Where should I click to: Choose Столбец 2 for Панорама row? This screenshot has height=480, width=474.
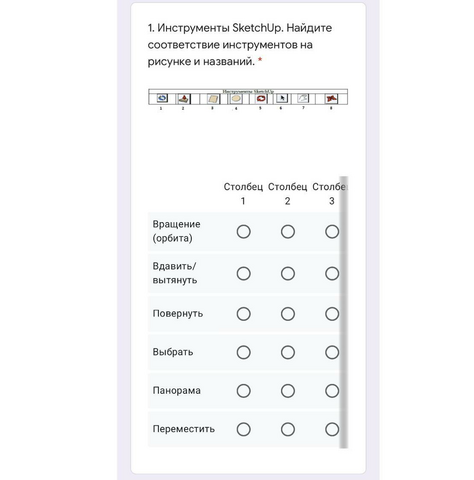[288, 391]
